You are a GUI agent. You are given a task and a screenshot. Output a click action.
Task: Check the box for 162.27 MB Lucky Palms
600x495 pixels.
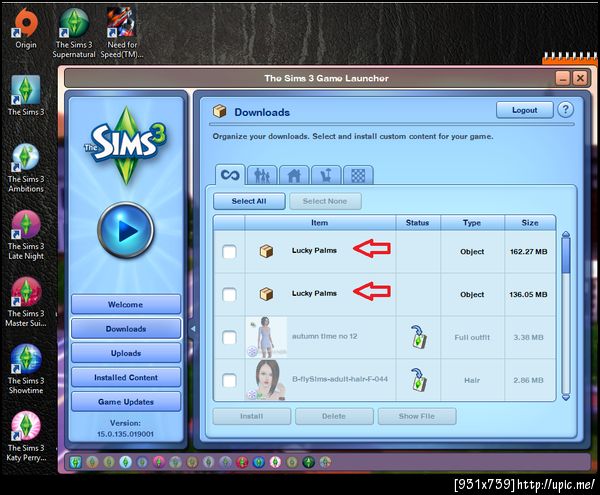click(229, 252)
